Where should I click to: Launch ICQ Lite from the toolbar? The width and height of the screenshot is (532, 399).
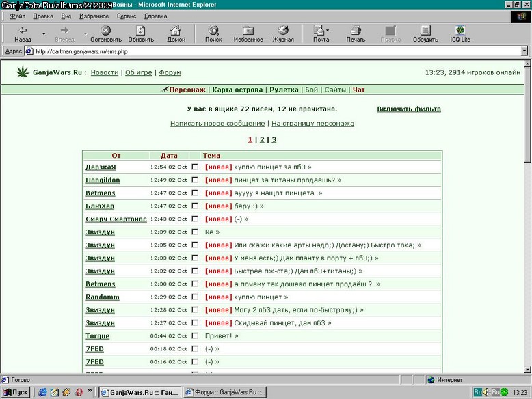[460, 34]
